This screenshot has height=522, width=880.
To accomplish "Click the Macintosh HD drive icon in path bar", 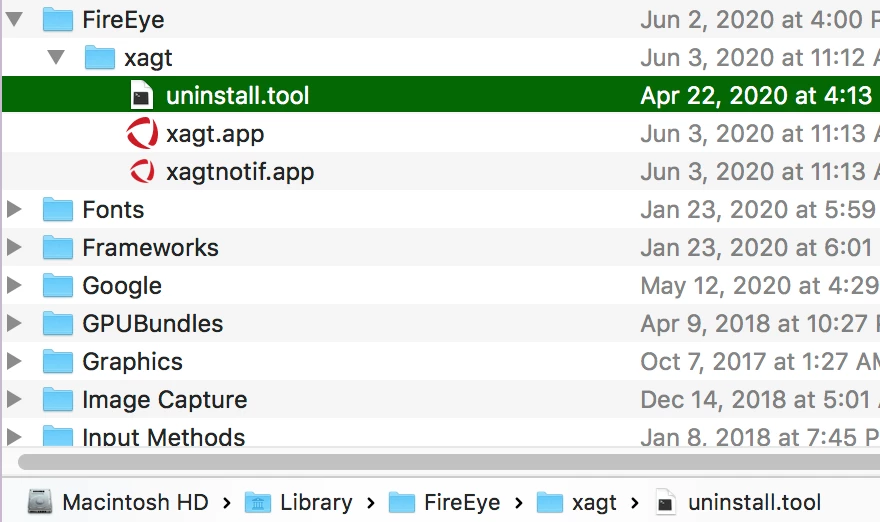I will 40,502.
